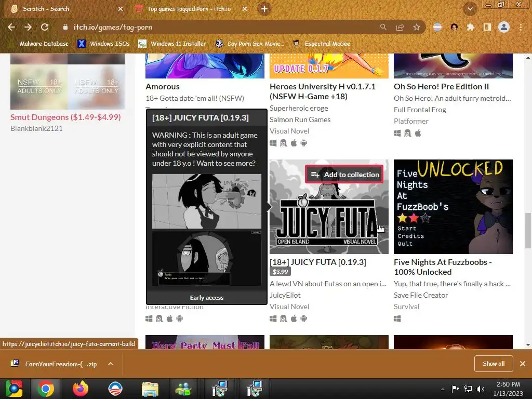532x399 pixels.
Task: Open the Windows Start menu
Action: point(14,389)
